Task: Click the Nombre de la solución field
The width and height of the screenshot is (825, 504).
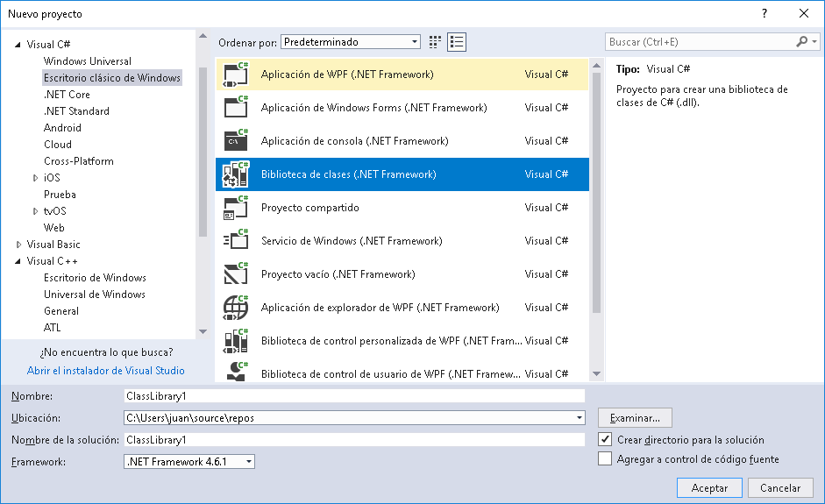Action: pyautogui.click(x=354, y=439)
